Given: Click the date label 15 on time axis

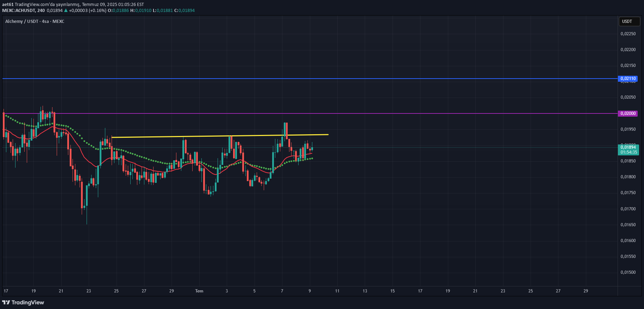Looking at the screenshot, I should [393, 291].
